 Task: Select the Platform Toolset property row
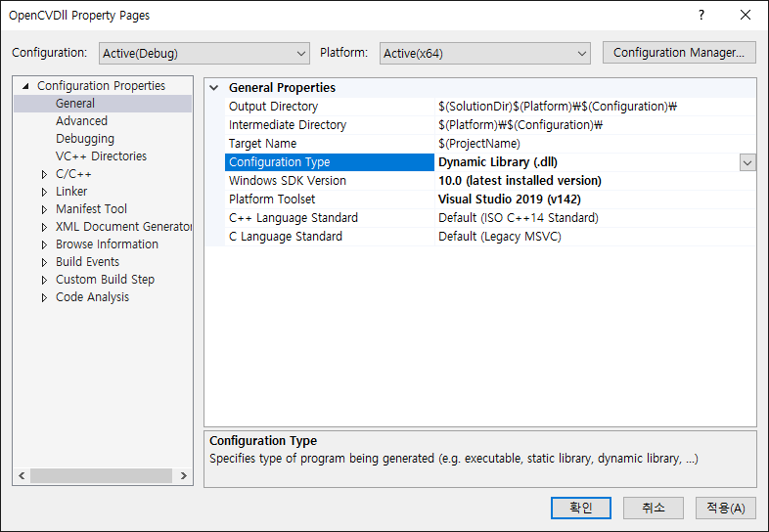[330, 199]
